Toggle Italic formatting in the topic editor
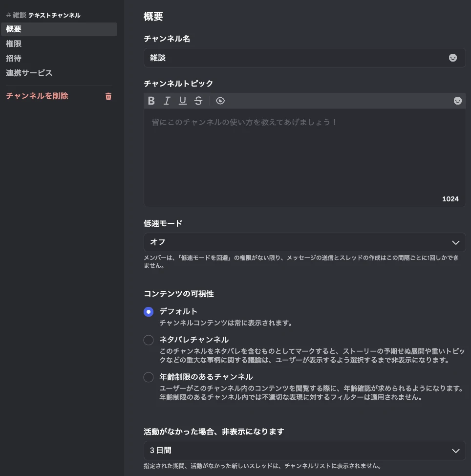Viewport: 471px width, 476px height. (x=167, y=101)
